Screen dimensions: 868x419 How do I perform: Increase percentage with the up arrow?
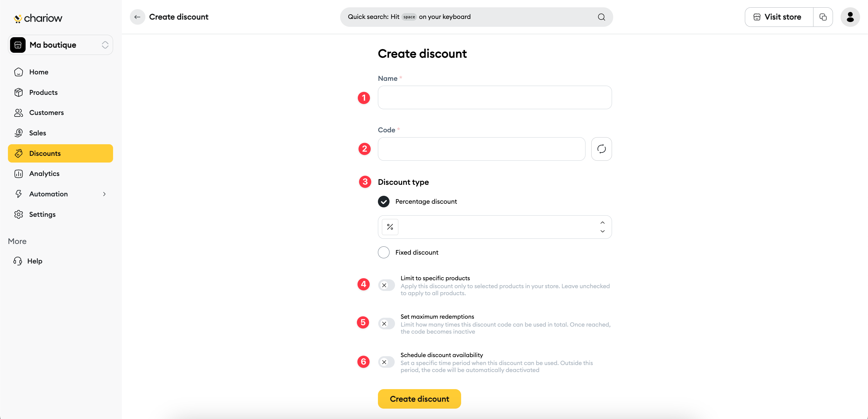602,223
